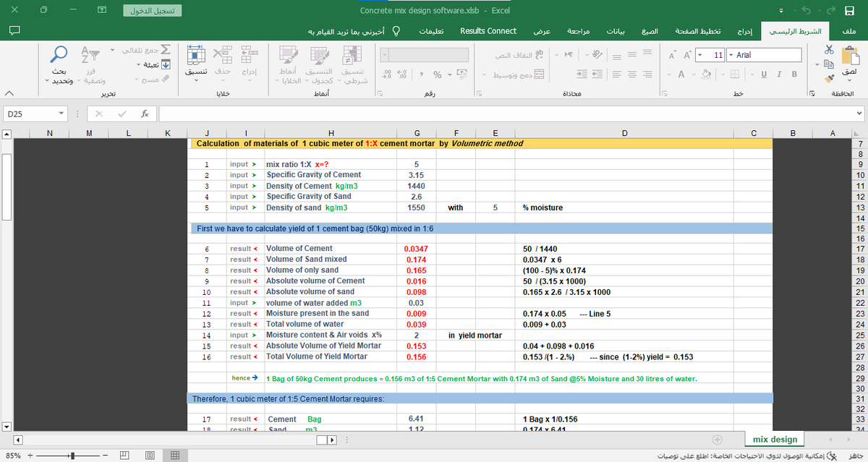Click inside the formula bar field

tap(506, 114)
